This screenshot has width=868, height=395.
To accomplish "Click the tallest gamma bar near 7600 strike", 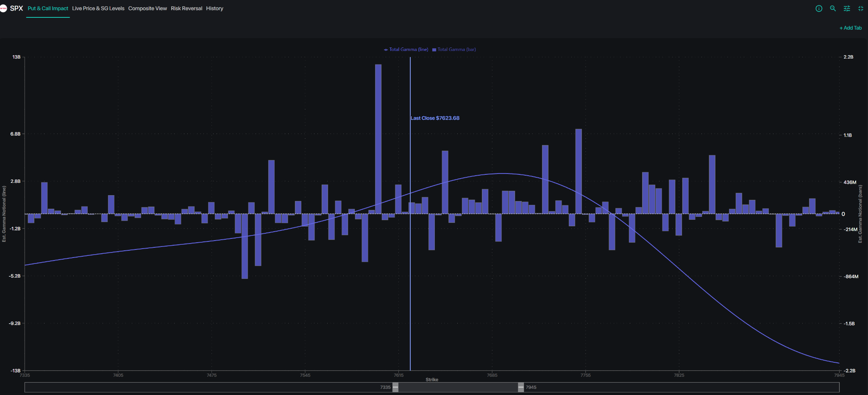I will [x=378, y=139].
